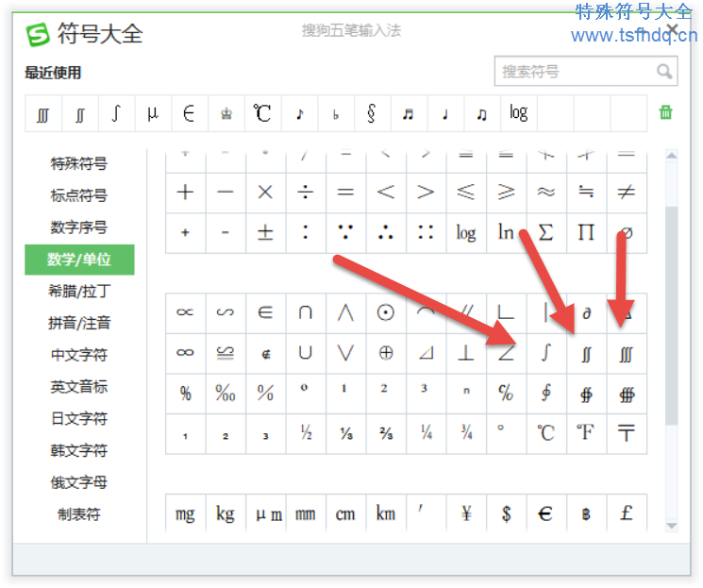Insert the infinity ∞ symbol

tap(185, 353)
